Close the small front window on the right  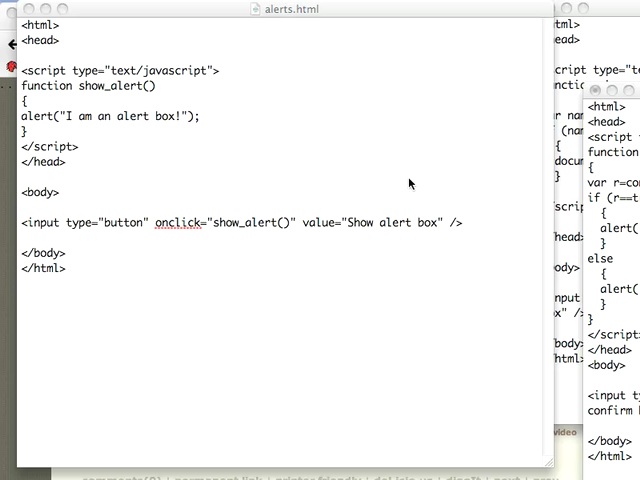(x=596, y=91)
